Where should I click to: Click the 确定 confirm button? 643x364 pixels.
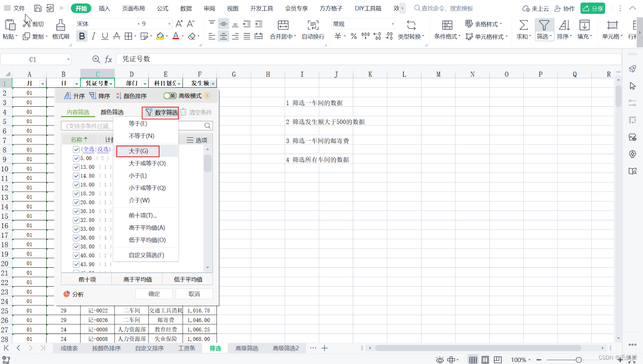tap(154, 294)
